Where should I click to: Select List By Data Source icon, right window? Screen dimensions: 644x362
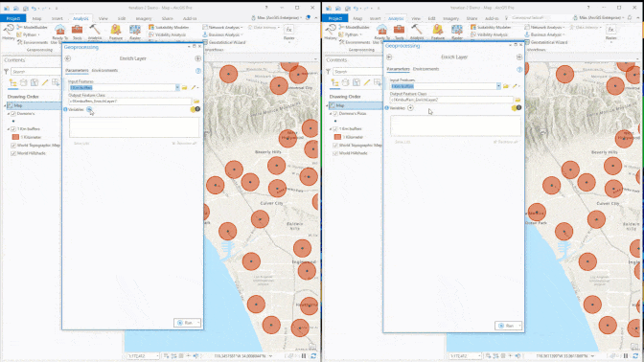click(x=345, y=83)
